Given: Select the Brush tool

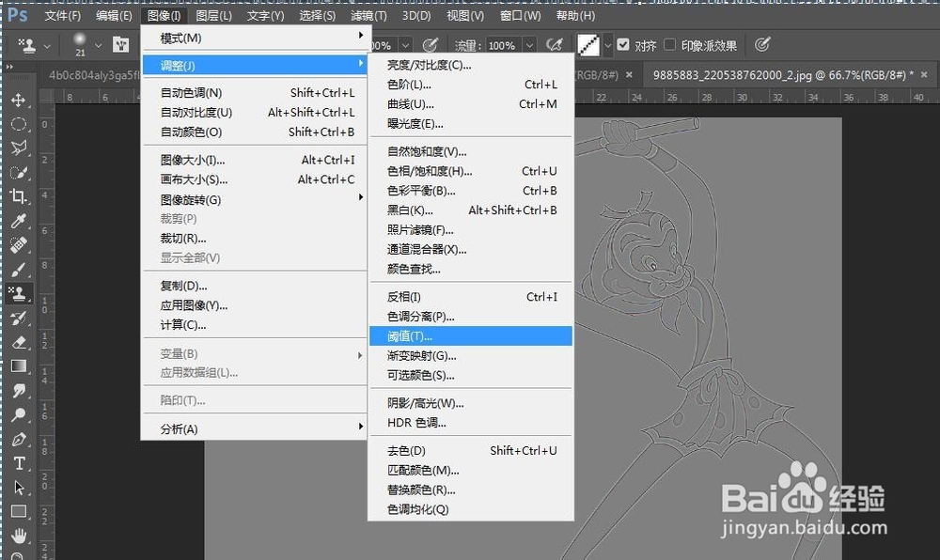Looking at the screenshot, I should (19, 270).
